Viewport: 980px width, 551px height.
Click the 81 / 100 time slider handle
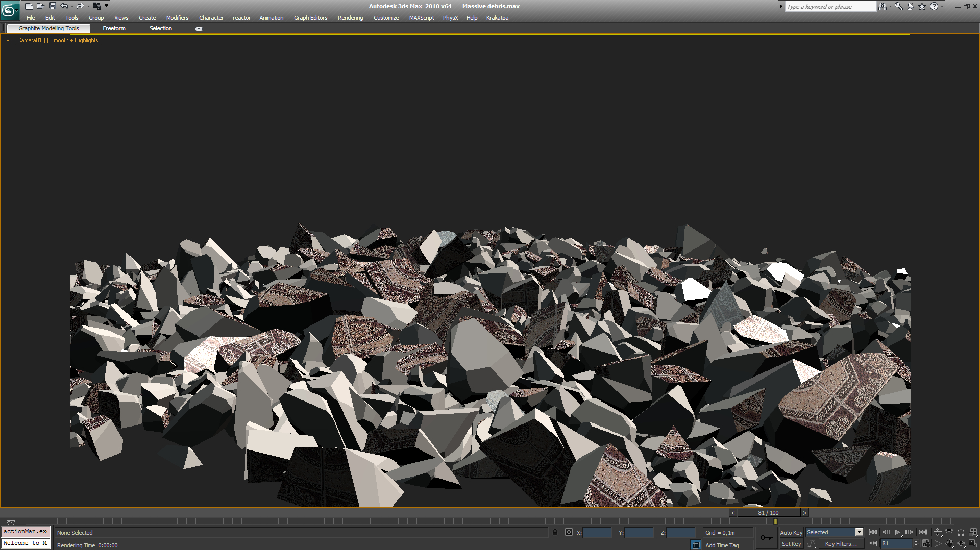click(x=768, y=513)
